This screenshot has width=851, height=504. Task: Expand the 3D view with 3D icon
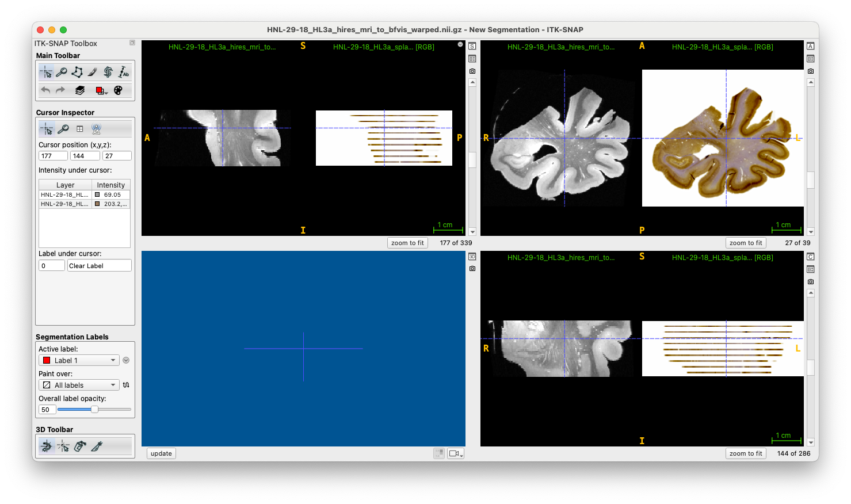click(472, 257)
